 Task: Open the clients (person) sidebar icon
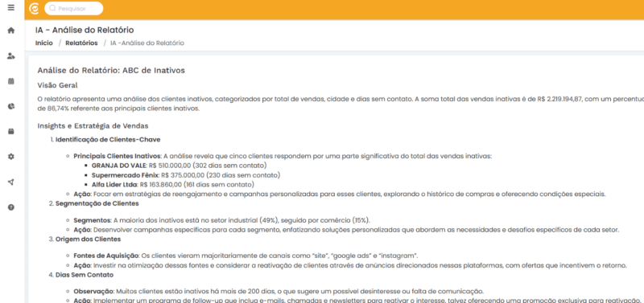(x=11, y=55)
